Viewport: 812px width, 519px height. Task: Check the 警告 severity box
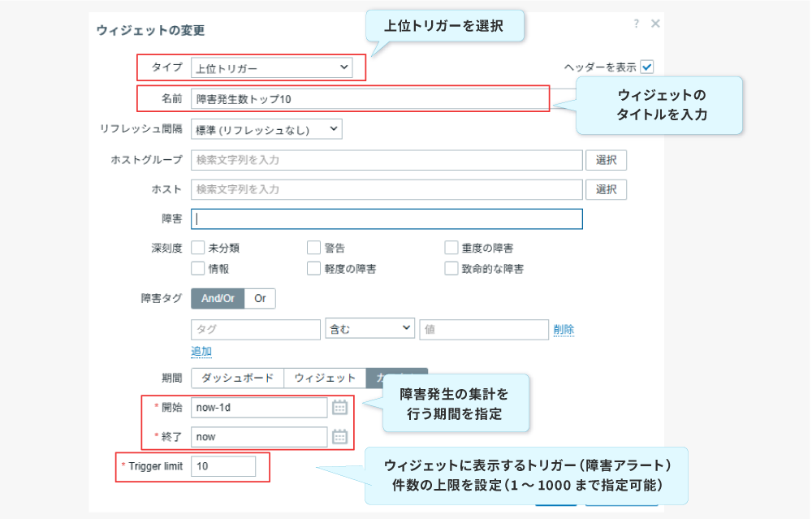(313, 248)
